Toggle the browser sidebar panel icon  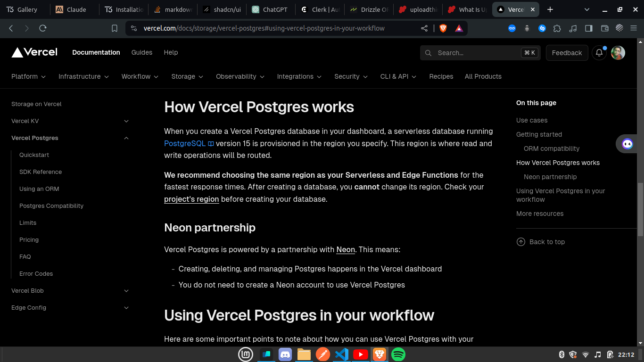tap(588, 28)
